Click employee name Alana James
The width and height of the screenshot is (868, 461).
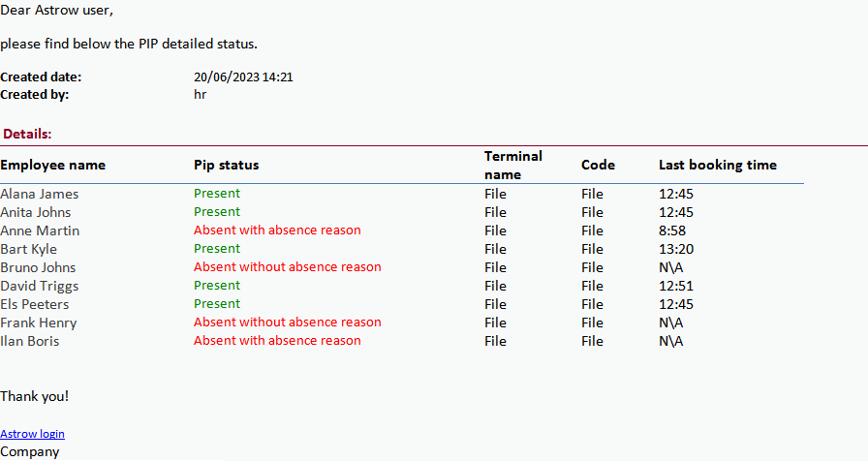(39, 194)
